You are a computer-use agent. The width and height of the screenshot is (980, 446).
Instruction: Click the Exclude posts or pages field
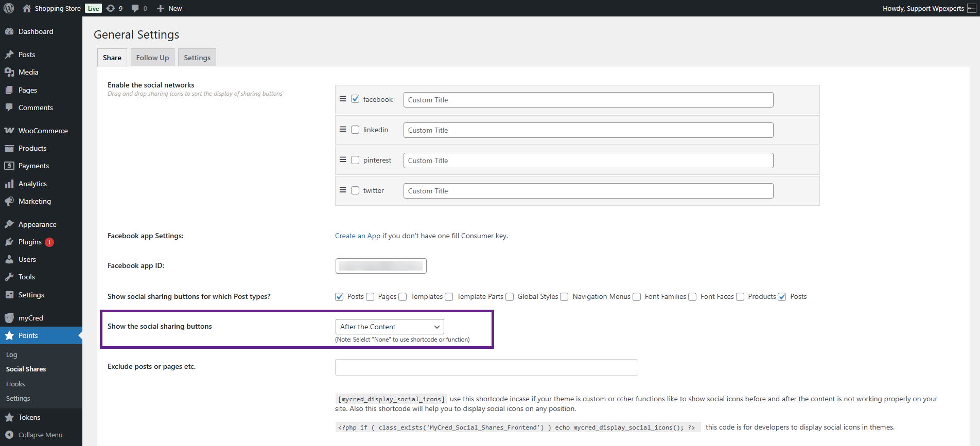pos(486,367)
